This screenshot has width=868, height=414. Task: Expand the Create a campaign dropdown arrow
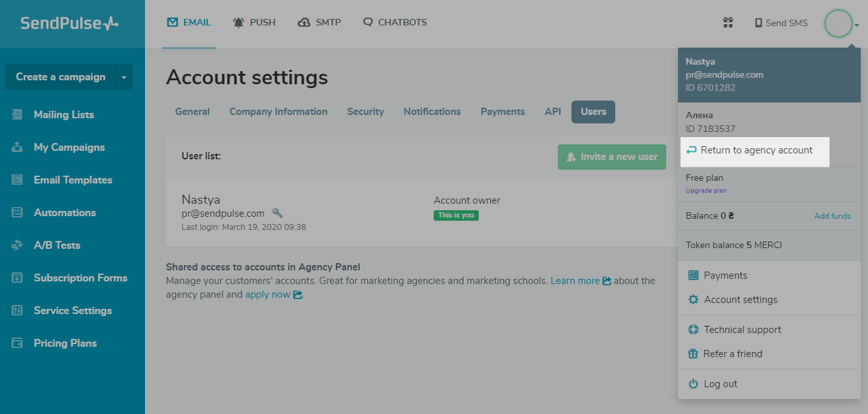click(124, 77)
